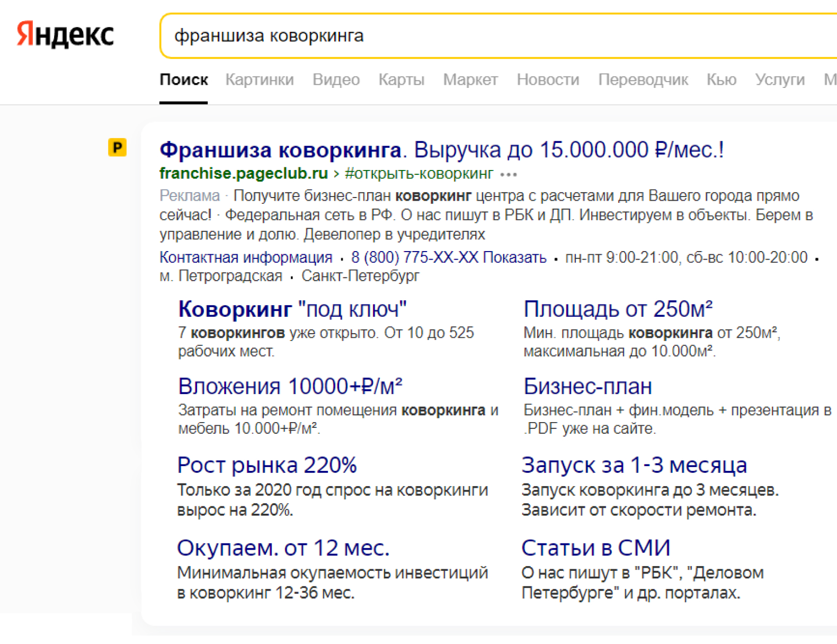
Task: Go to the Кью tab
Action: 722,79
